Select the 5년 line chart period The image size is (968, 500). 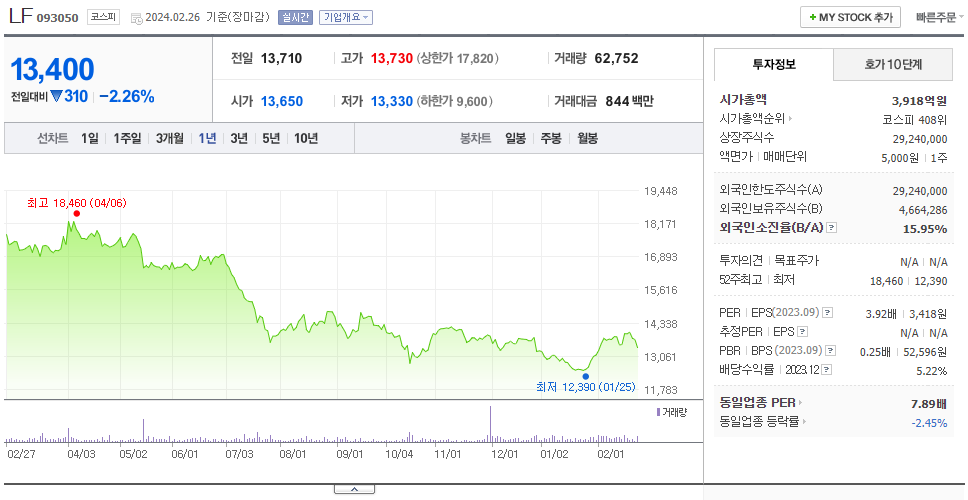(x=271, y=138)
